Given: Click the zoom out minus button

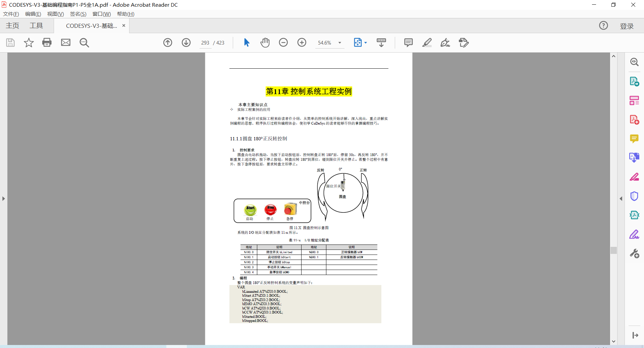Looking at the screenshot, I should [x=283, y=43].
